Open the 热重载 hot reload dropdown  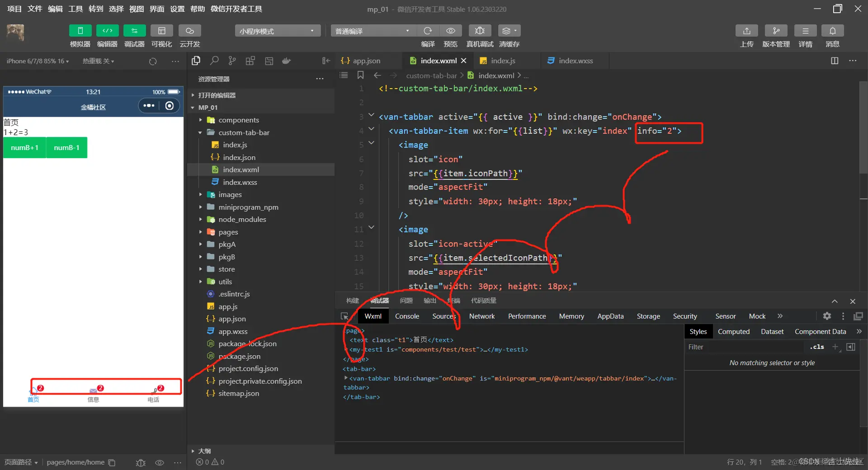click(x=98, y=61)
